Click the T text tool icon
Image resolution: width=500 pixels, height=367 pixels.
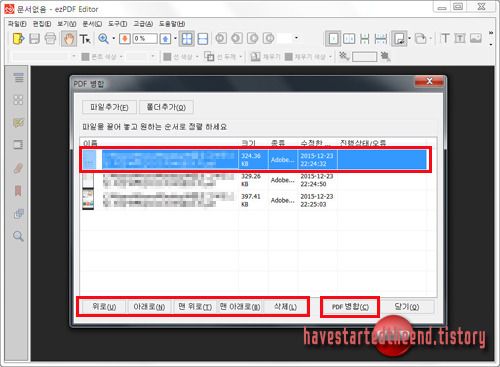coord(445,39)
